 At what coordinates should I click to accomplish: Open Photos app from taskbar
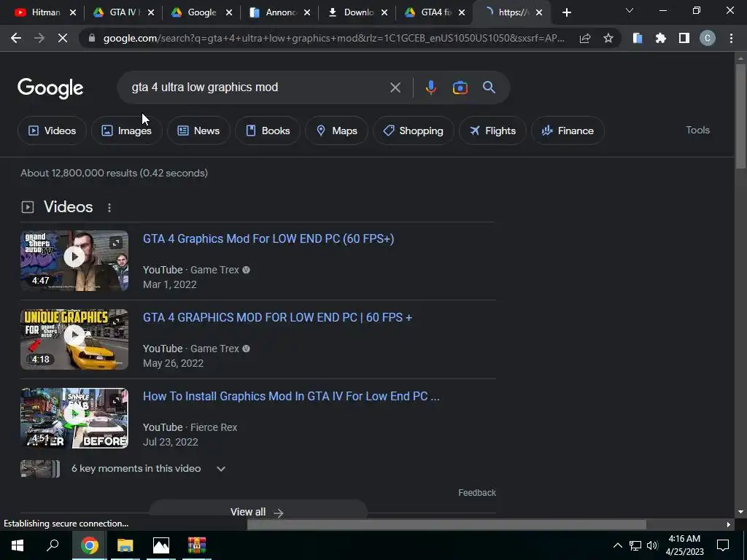[x=161, y=545]
